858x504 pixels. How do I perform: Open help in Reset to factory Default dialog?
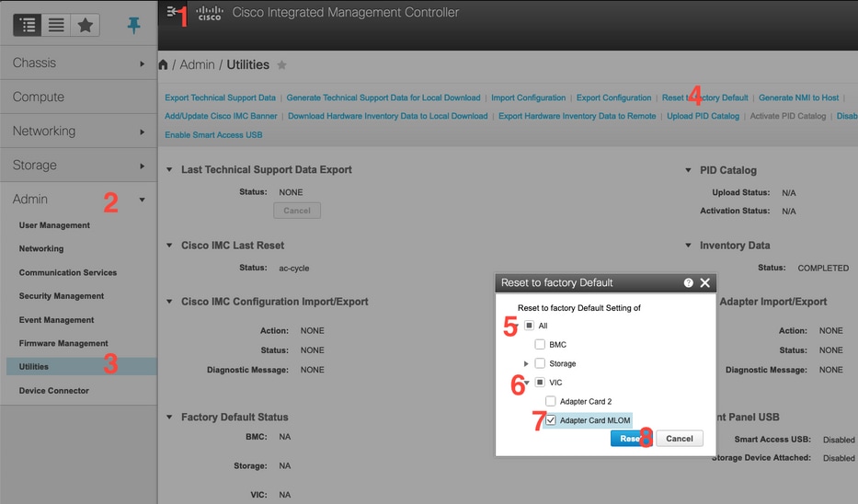[689, 283]
